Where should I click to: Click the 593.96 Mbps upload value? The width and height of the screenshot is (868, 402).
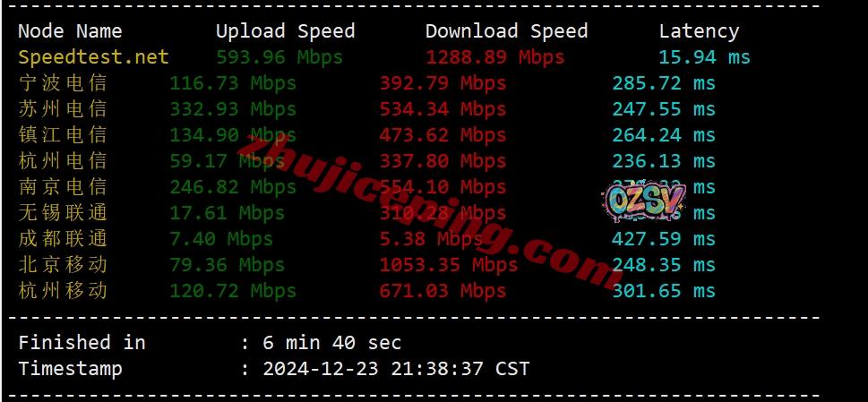pyautogui.click(x=279, y=57)
